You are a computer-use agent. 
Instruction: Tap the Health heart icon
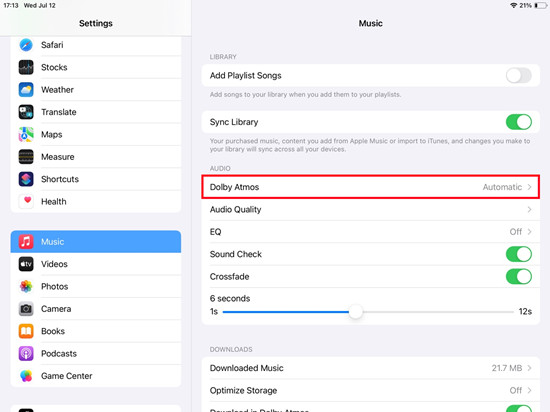pos(26,202)
